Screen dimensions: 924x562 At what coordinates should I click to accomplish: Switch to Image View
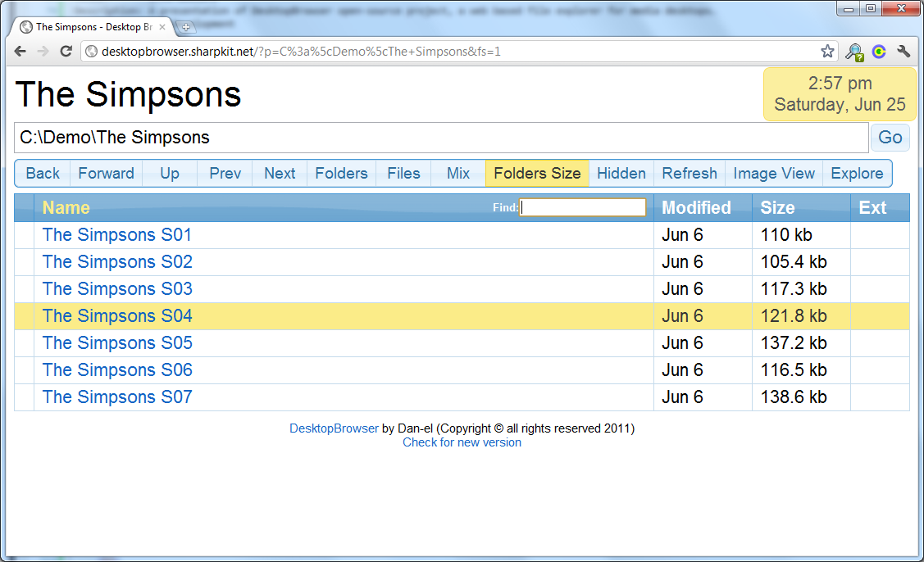(x=774, y=173)
